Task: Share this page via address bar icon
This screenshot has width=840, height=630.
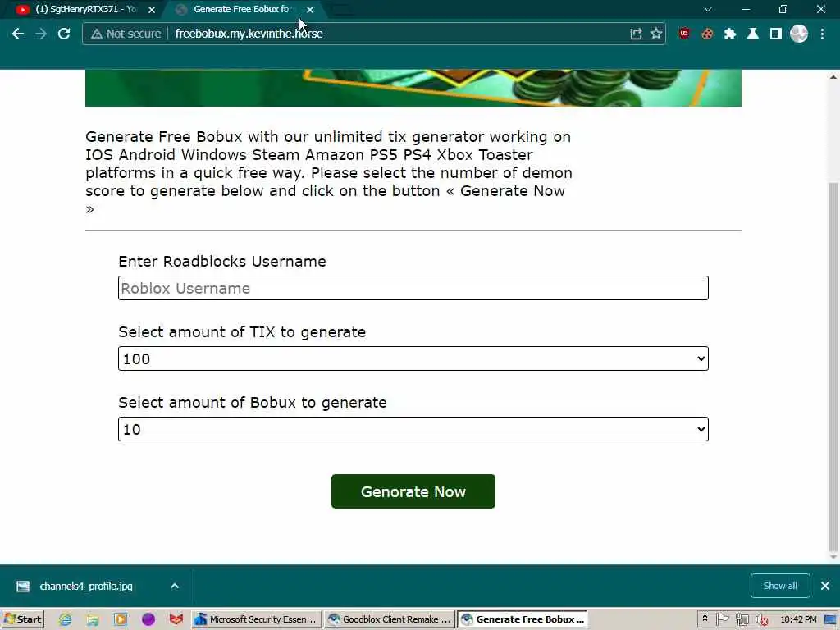Action: pos(636,34)
